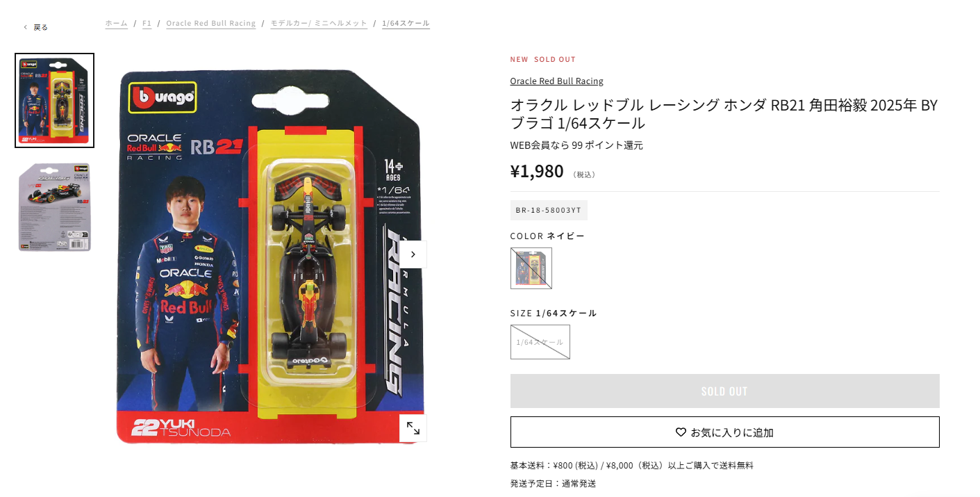Click the 1/64スケール breadcrumb link
This screenshot has width=980, height=497.
[x=406, y=24]
